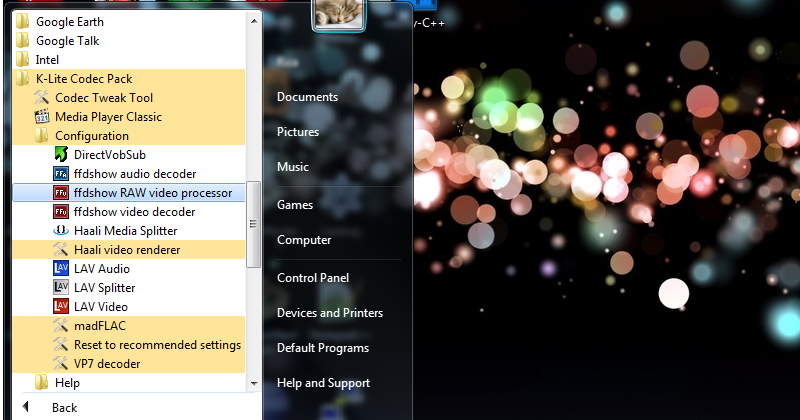Select 'ffdshow video decoder' text entry
This screenshot has height=420, width=800.
(134, 212)
